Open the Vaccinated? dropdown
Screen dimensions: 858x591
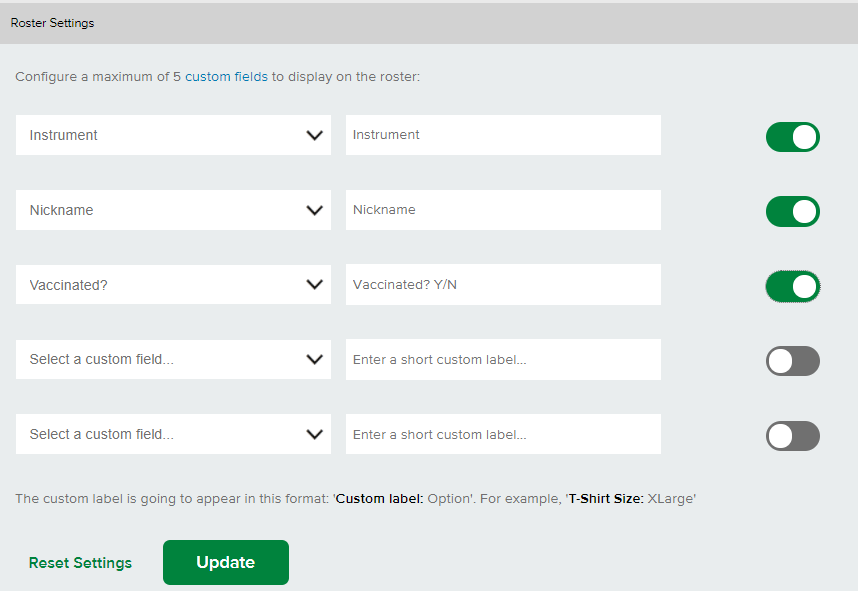click(x=173, y=285)
